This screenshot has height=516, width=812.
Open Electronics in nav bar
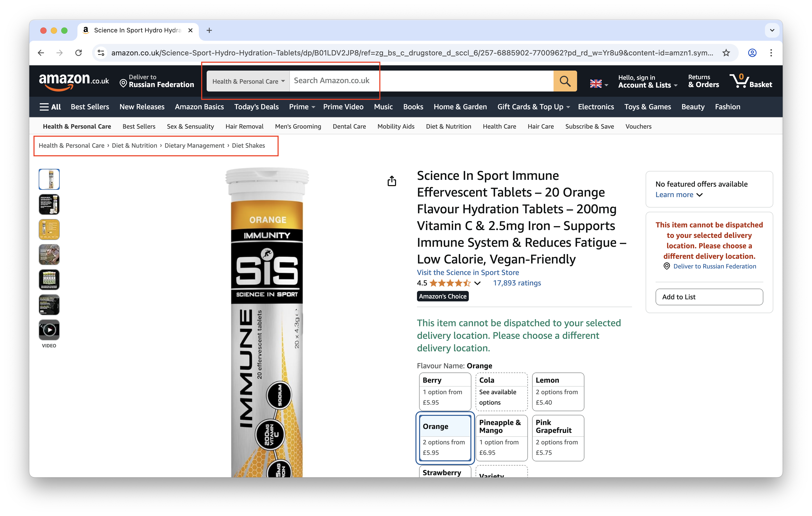(596, 107)
